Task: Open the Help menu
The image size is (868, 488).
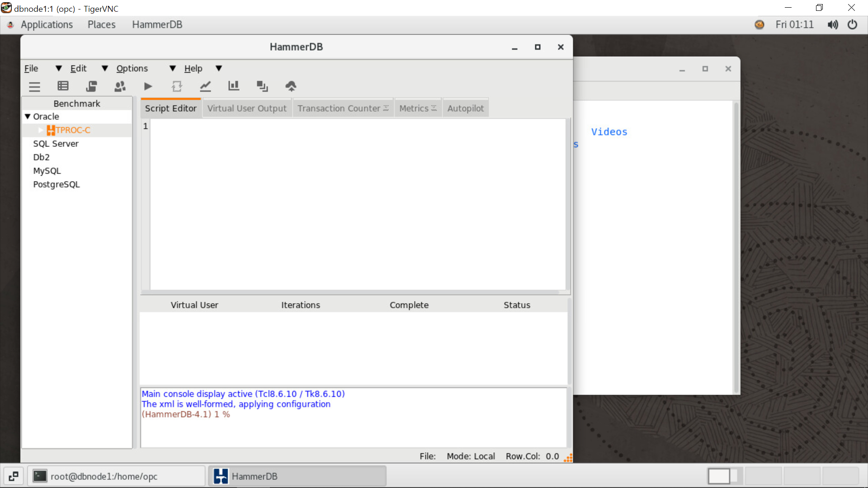Action: coord(193,68)
